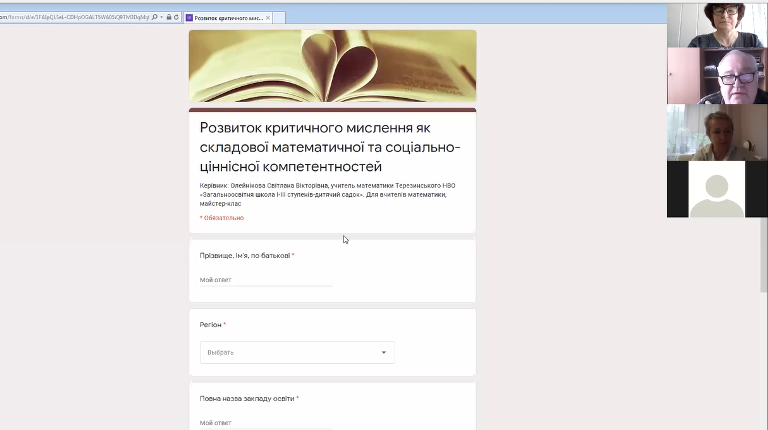Close the 'Розвиток критичного мис...' tab
The width and height of the screenshot is (768, 430).
pos(268,18)
